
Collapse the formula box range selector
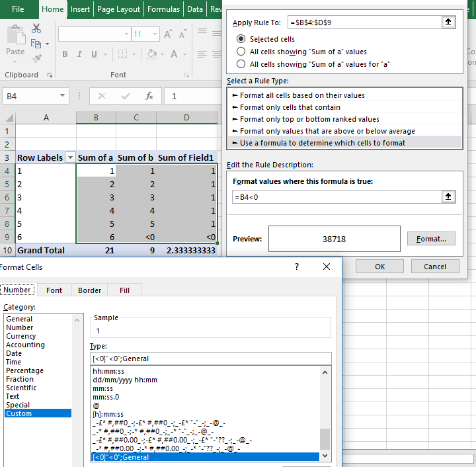(448, 196)
